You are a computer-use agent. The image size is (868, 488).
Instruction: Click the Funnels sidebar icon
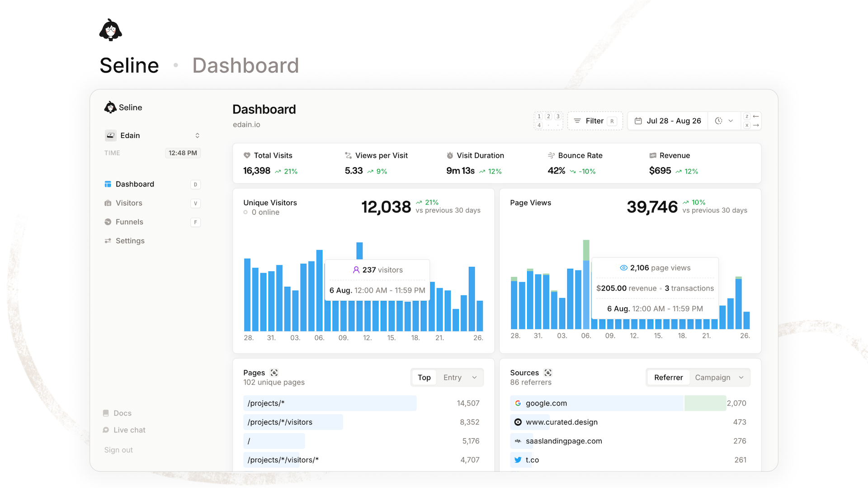click(x=108, y=222)
